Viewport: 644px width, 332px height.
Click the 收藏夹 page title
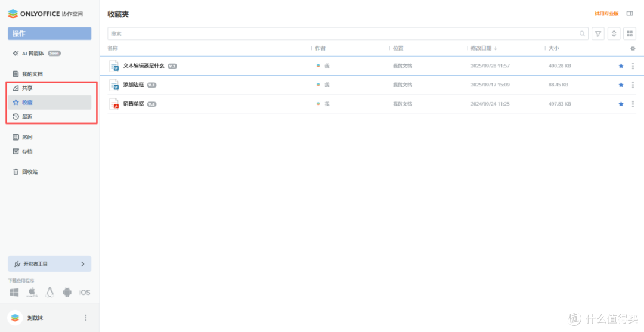(x=118, y=14)
